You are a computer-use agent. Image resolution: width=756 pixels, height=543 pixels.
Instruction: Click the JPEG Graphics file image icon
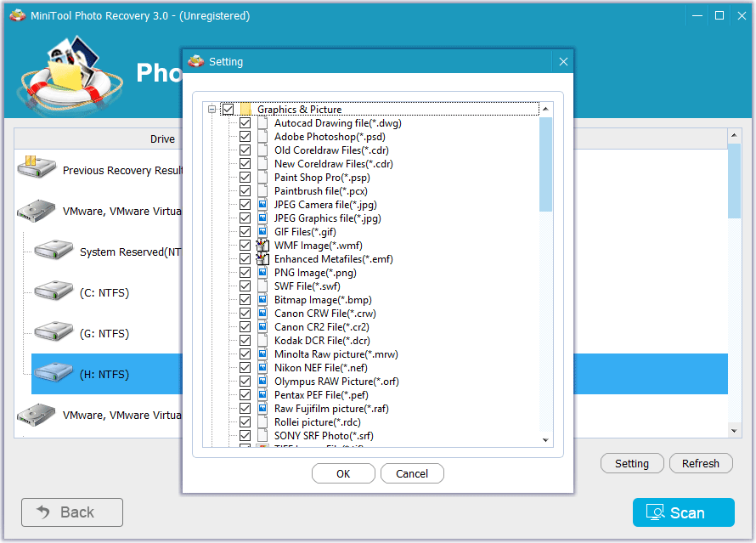point(262,218)
